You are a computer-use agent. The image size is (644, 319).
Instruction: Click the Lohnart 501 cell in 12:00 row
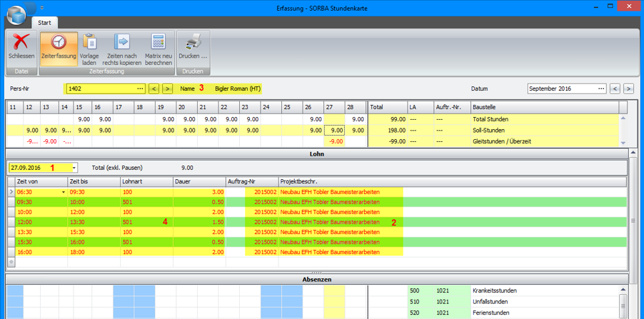pyautogui.click(x=146, y=222)
